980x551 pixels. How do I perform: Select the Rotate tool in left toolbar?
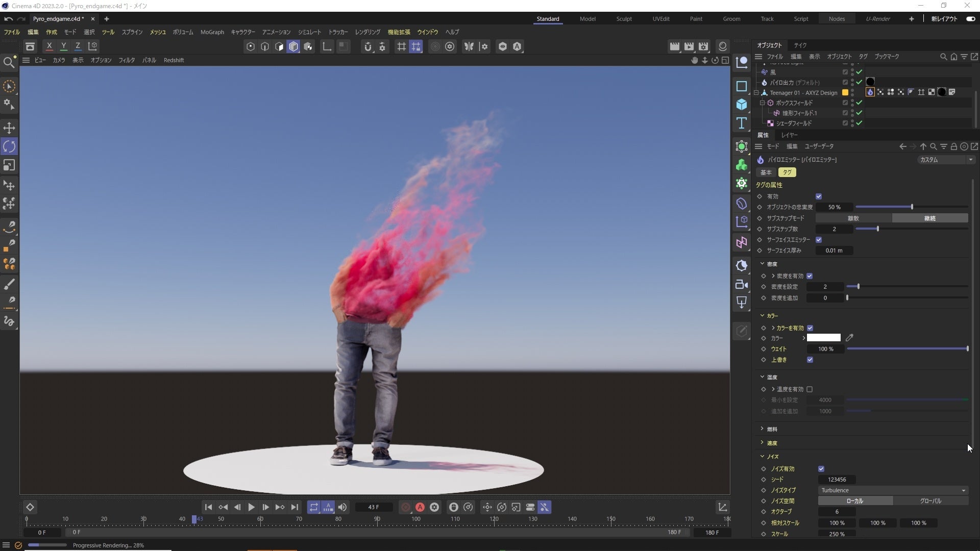pos(9,146)
